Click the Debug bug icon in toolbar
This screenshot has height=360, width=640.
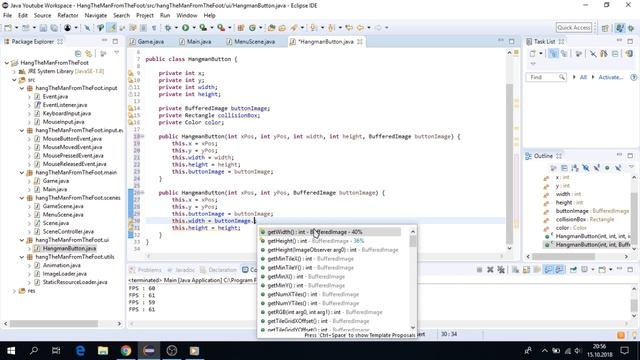point(168,28)
